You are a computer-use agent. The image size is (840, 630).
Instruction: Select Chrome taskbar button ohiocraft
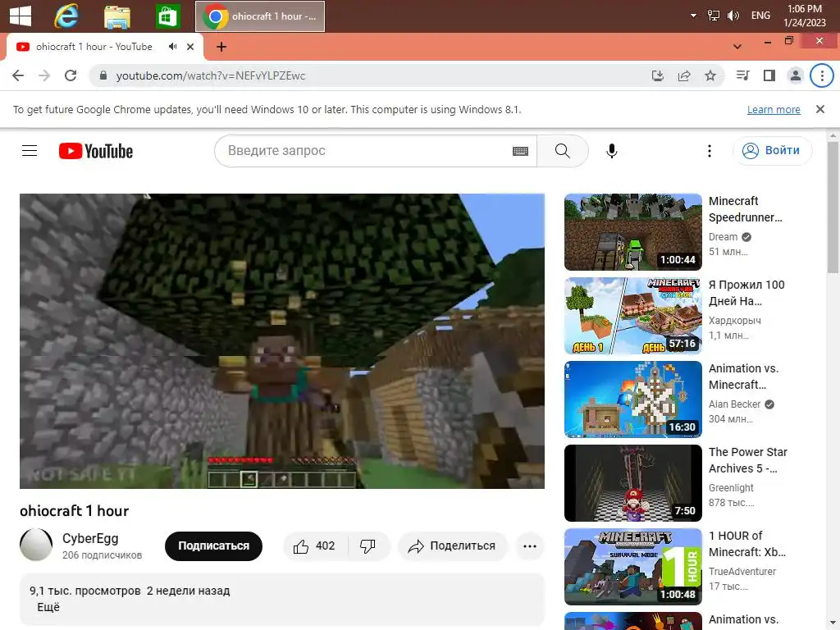260,16
